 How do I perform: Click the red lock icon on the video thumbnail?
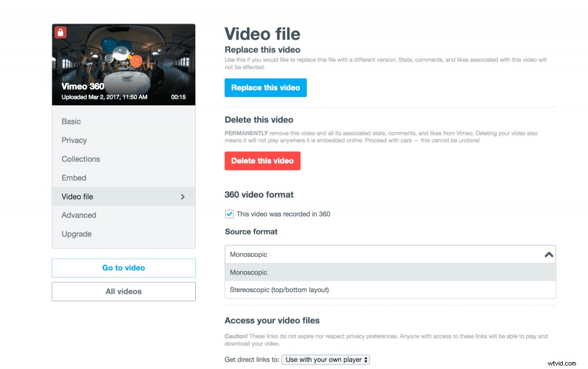click(x=61, y=32)
